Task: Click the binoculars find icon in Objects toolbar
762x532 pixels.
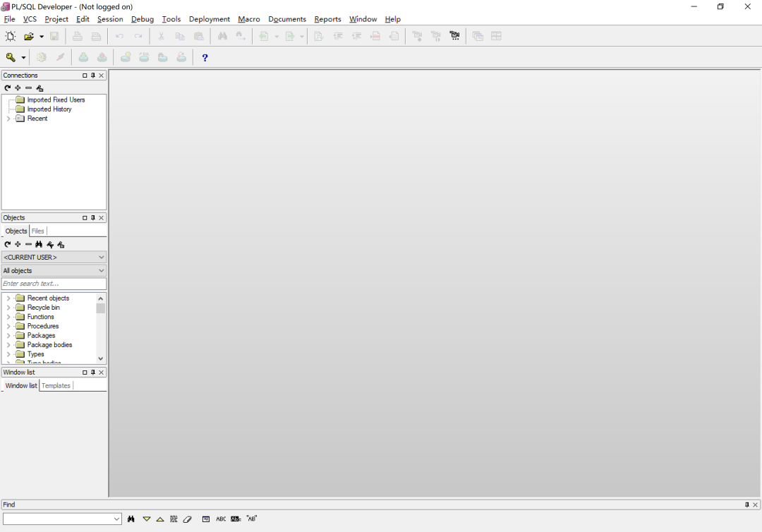Action: (39, 244)
